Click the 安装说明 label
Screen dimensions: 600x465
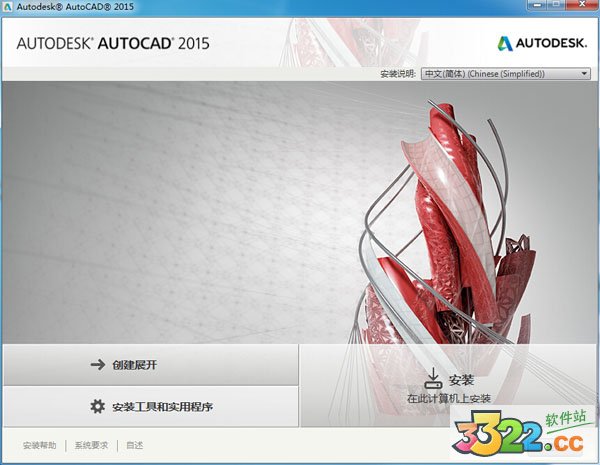[x=398, y=73]
